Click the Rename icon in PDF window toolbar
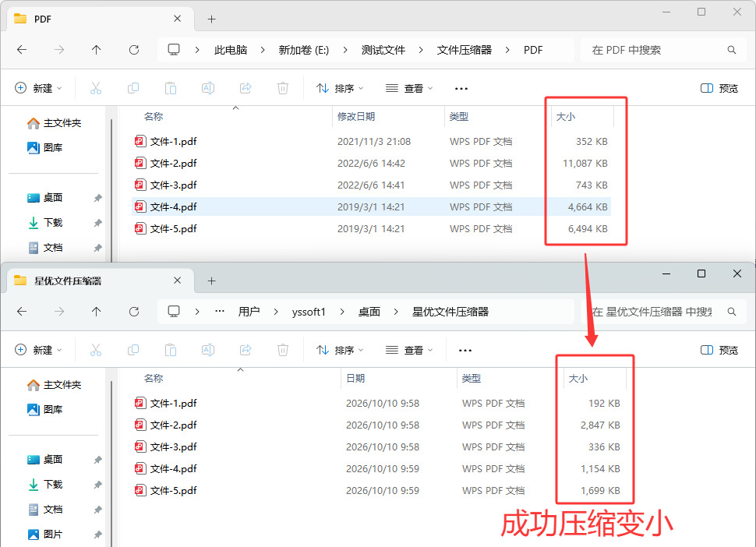This screenshot has height=547, width=756. pyautogui.click(x=208, y=88)
